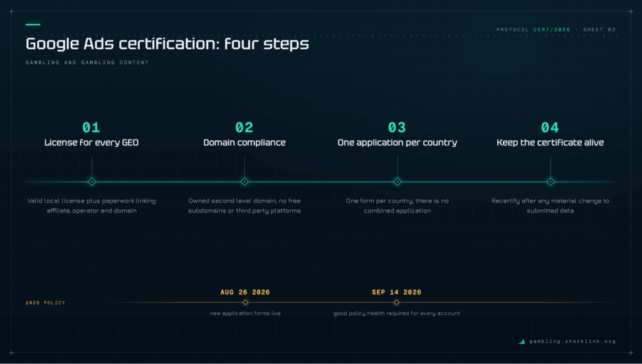Viewport: 642px width, 364px height.
Task: Select the SEP 14 2026 policy diamond marker
Action: pos(396,302)
